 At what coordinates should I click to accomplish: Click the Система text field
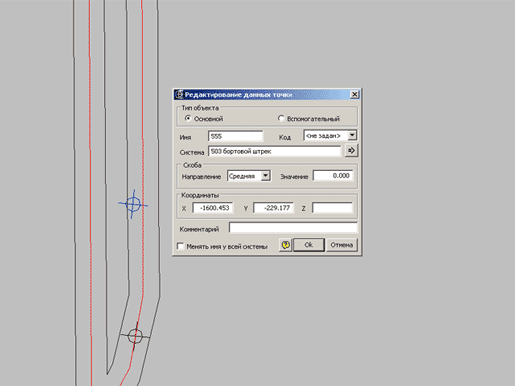275,151
